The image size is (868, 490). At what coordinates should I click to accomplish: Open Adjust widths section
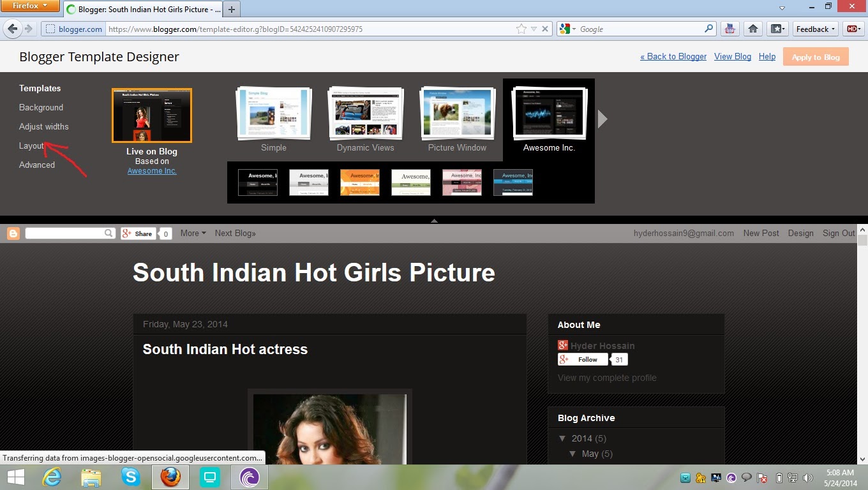(43, 126)
